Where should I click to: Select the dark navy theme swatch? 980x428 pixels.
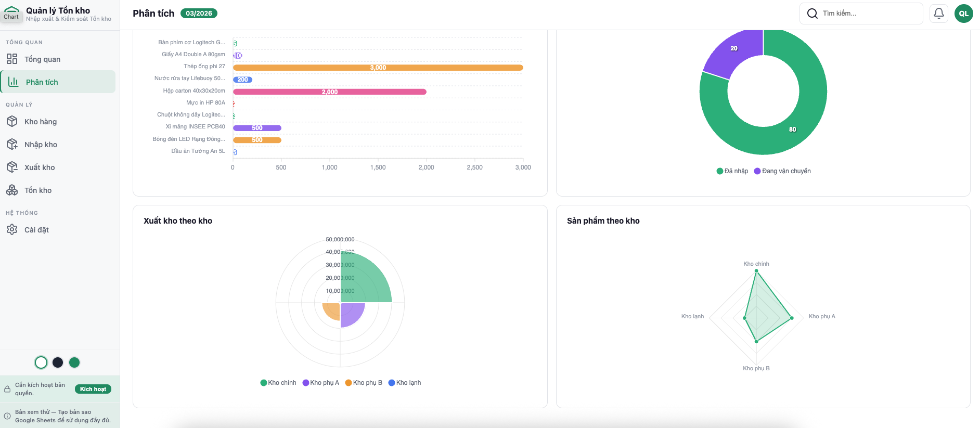(x=58, y=362)
